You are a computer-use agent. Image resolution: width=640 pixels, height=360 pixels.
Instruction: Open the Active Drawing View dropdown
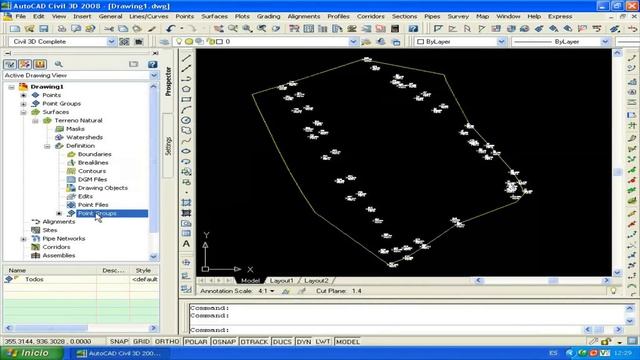pos(154,76)
